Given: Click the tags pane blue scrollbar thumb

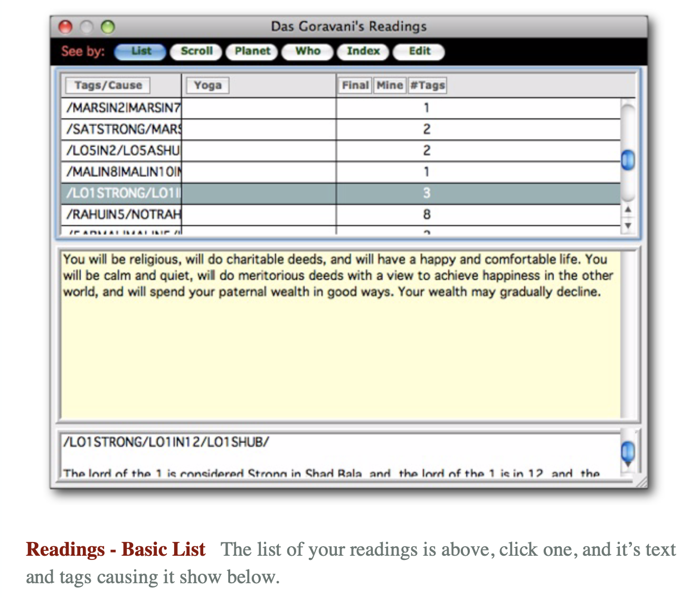Looking at the screenshot, I should (x=628, y=451).
